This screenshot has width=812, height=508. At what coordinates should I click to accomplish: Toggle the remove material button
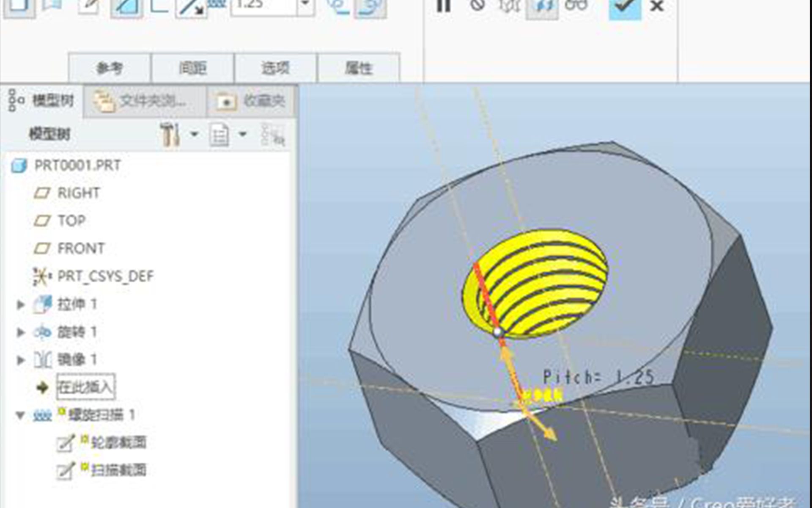pyautogui.click(x=126, y=8)
